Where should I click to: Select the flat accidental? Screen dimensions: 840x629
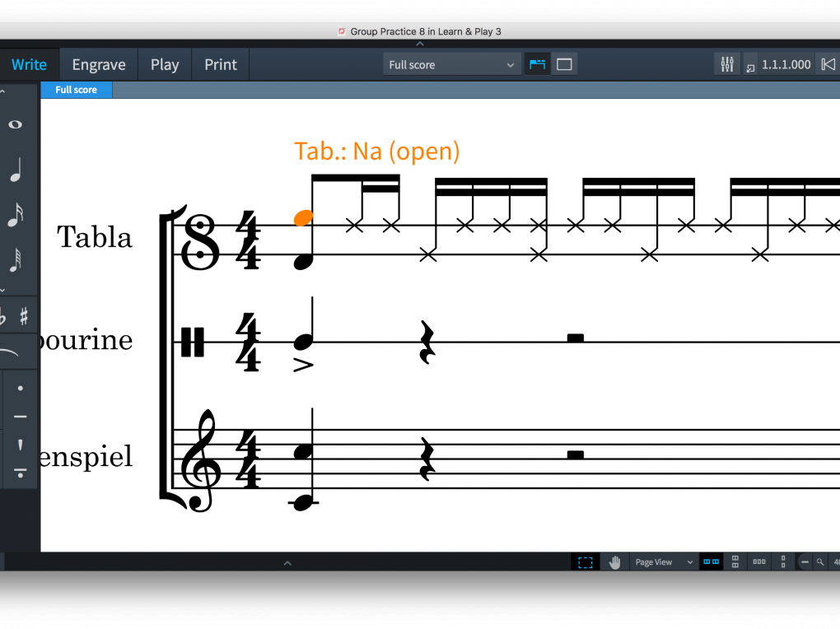[x=2, y=316]
